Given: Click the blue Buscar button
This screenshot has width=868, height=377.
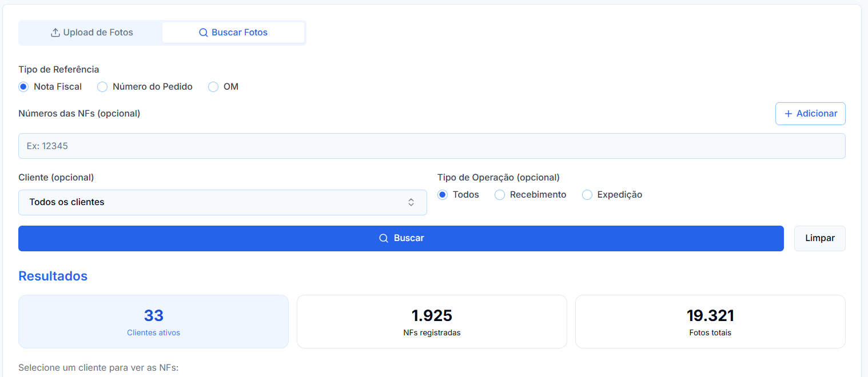Looking at the screenshot, I should coord(401,238).
